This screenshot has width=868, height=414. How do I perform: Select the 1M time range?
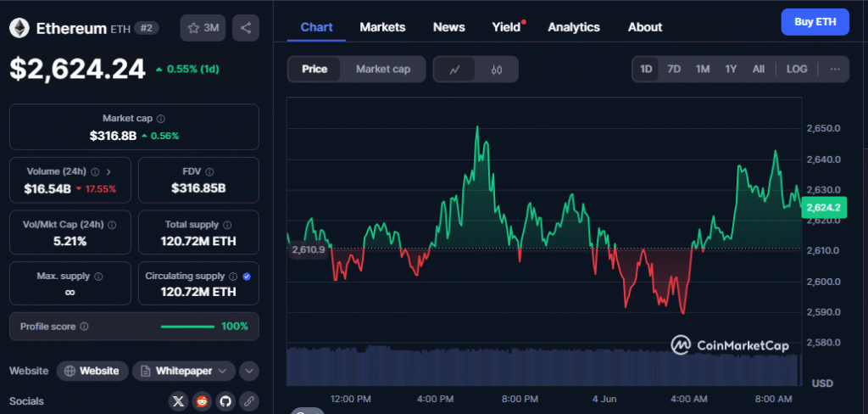click(x=703, y=70)
